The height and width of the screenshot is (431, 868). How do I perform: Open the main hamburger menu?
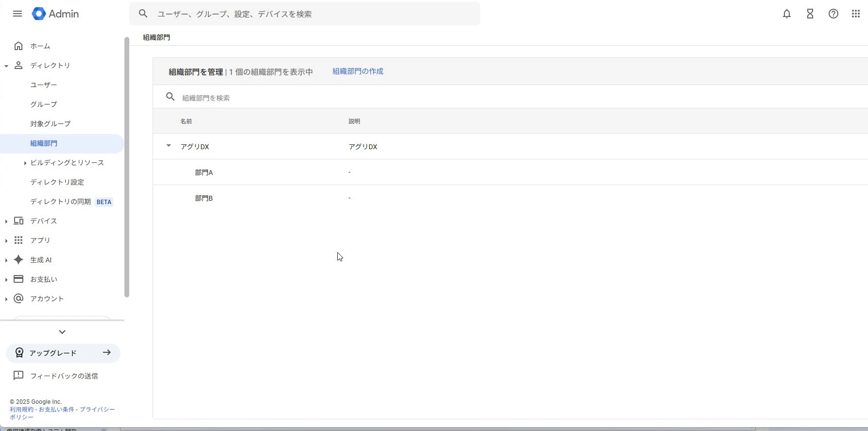17,14
